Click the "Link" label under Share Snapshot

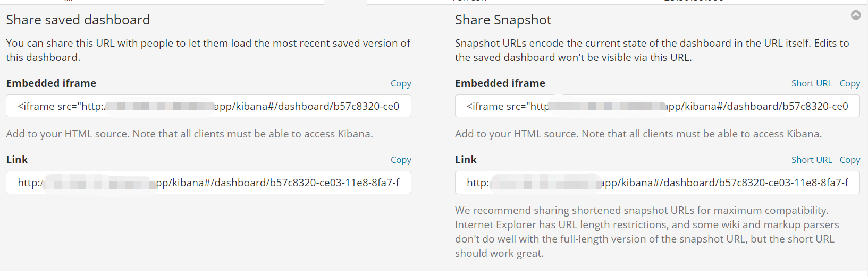pos(466,160)
